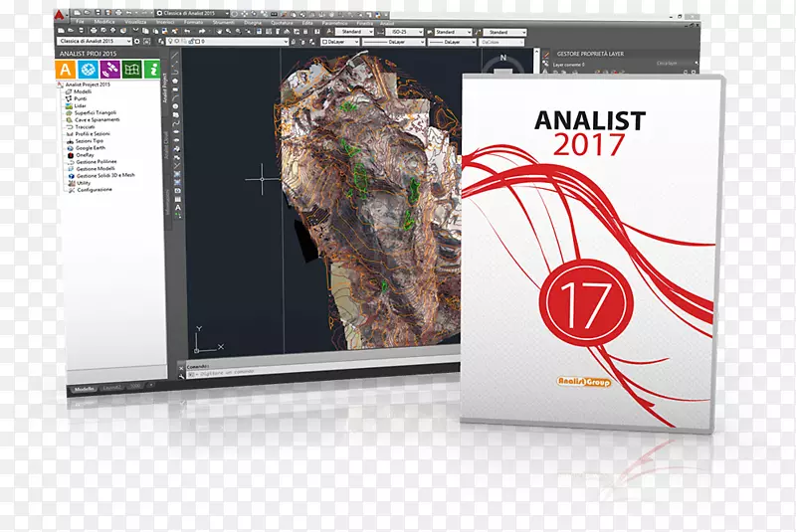
Task: Open the Quotatura menu
Action: pyautogui.click(x=282, y=23)
